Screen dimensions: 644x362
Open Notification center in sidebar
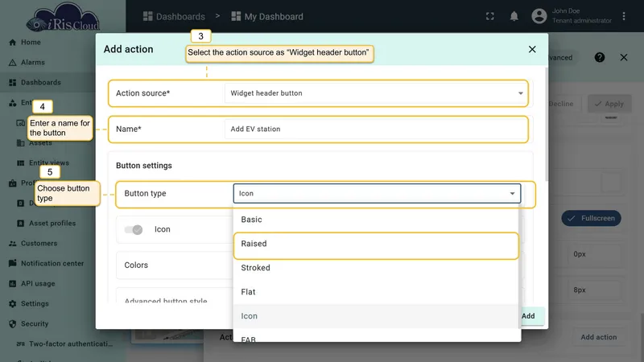click(x=52, y=264)
